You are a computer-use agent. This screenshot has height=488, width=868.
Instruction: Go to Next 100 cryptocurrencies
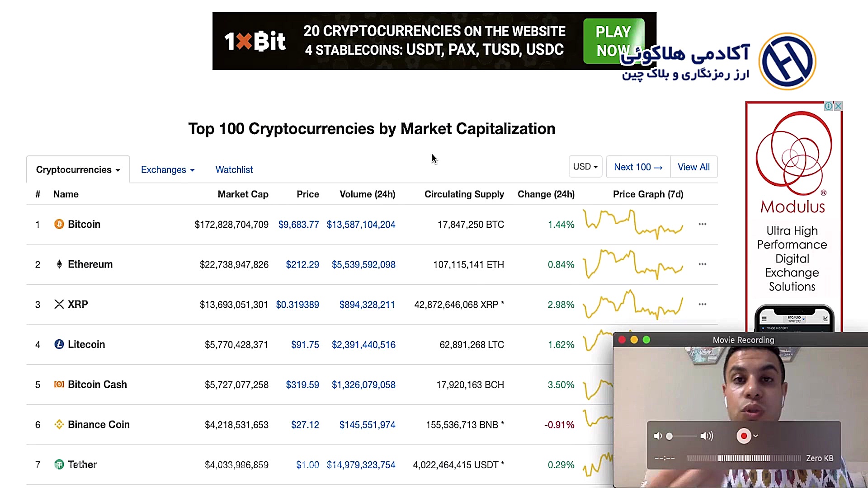[638, 167]
